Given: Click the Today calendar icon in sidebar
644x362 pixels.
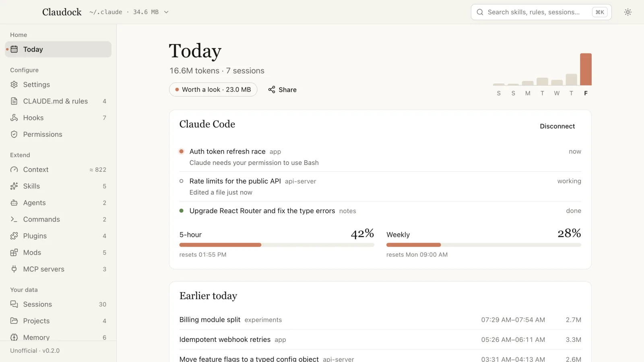Looking at the screenshot, I should (x=14, y=49).
